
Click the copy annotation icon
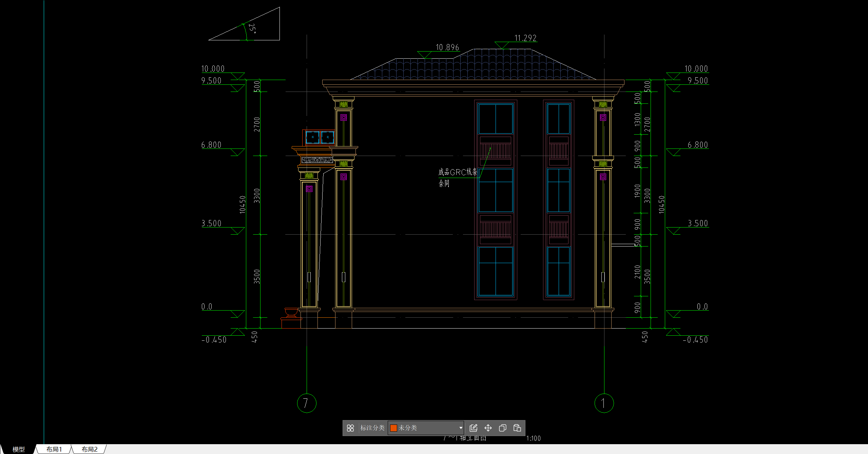tap(503, 428)
